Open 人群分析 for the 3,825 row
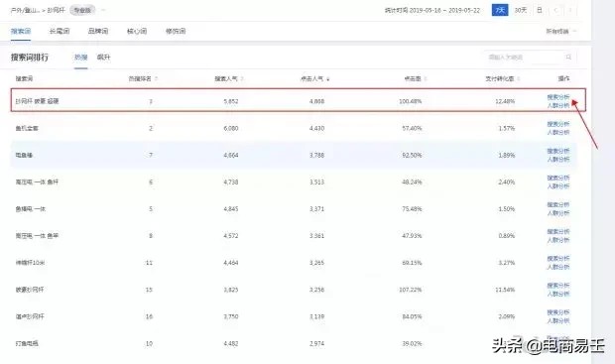Image resolution: width=615 pixels, height=364 pixels. 558,294
